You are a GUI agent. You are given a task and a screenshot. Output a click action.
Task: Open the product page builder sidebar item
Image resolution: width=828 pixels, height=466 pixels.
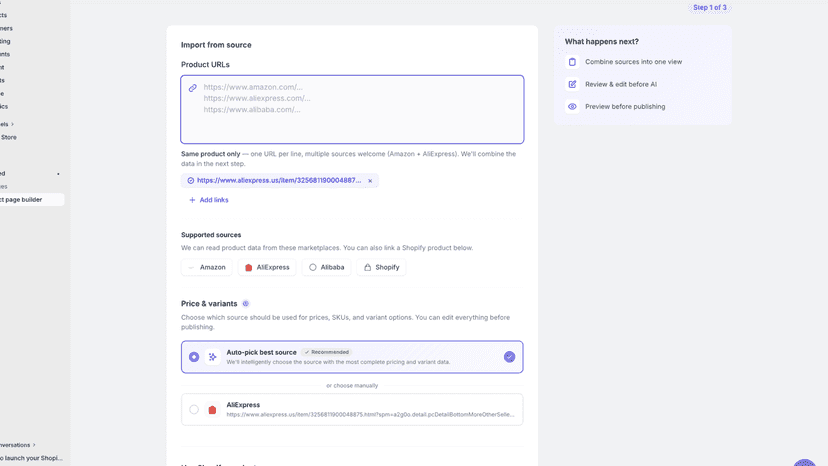click(x=30, y=200)
